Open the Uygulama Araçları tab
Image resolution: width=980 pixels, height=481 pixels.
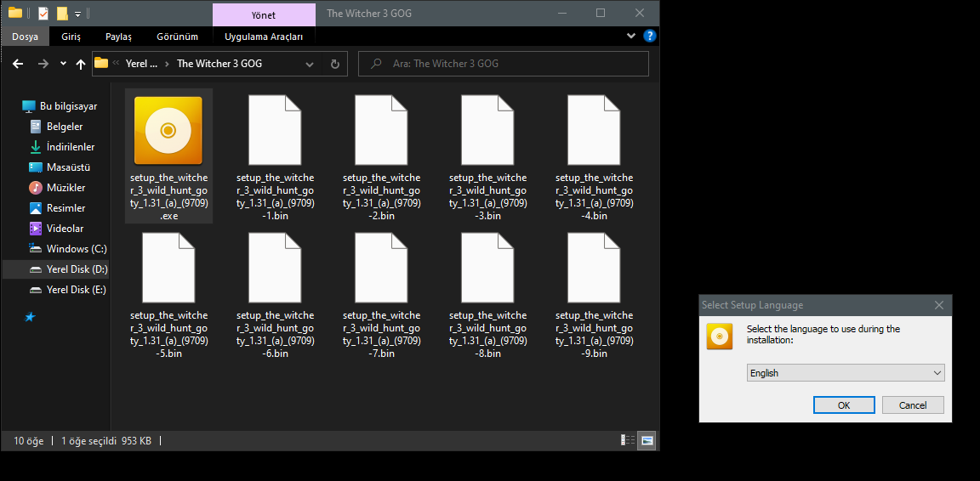(x=264, y=37)
